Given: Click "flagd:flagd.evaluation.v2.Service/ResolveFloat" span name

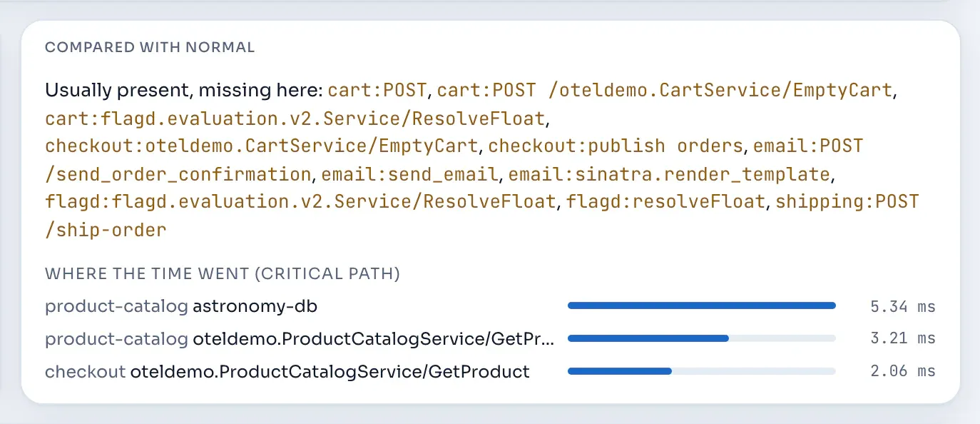Looking at the screenshot, I should tap(300, 202).
